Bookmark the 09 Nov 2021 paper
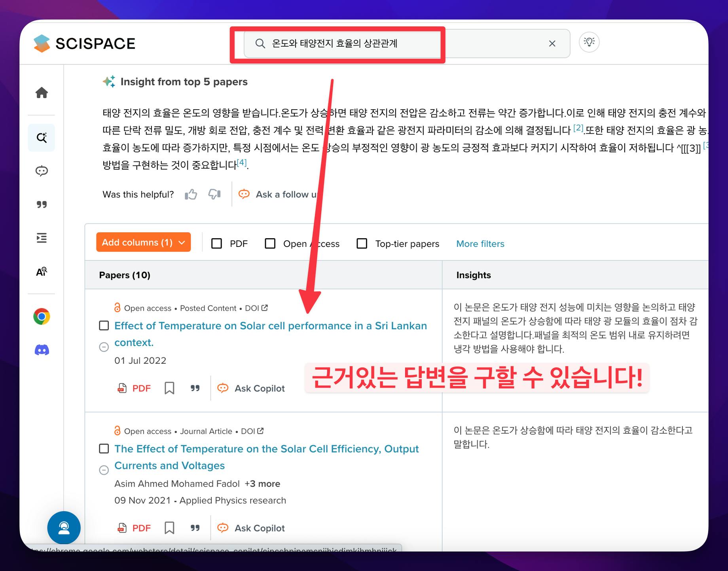This screenshot has width=728, height=571. pos(169,528)
